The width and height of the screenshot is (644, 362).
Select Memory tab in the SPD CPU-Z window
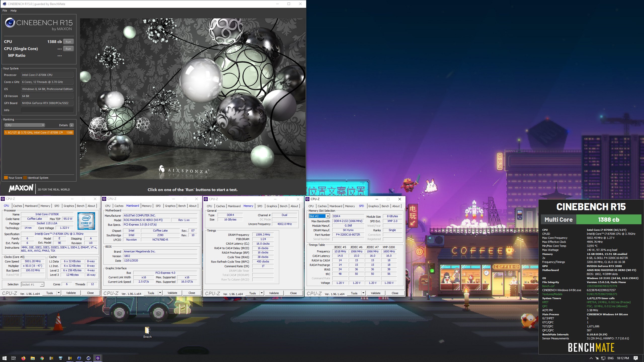(350, 206)
